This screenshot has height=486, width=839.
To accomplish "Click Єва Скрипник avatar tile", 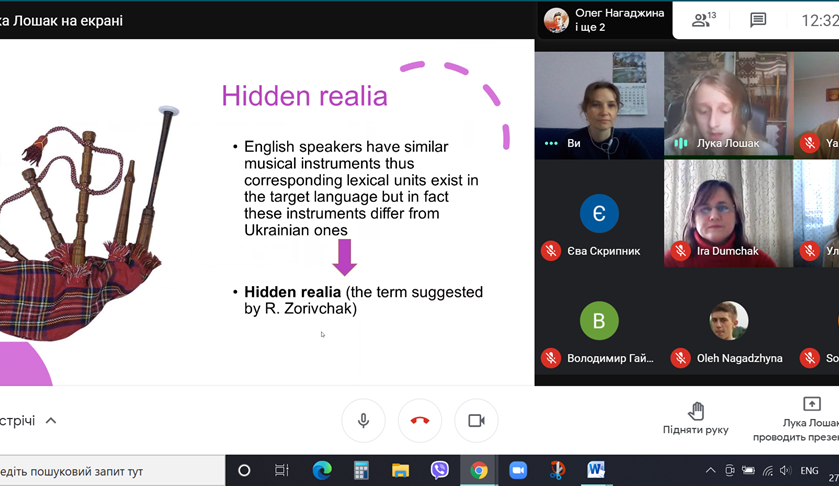I will pyautogui.click(x=599, y=212).
